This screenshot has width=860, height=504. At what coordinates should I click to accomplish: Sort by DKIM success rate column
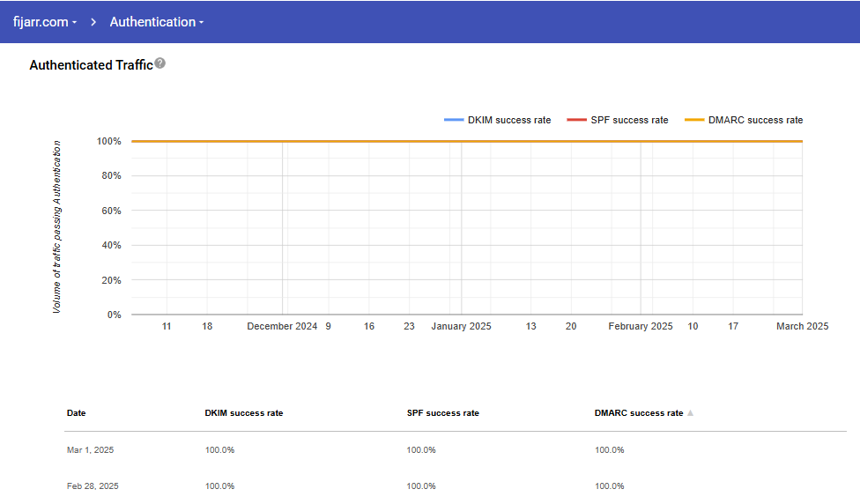pos(244,413)
